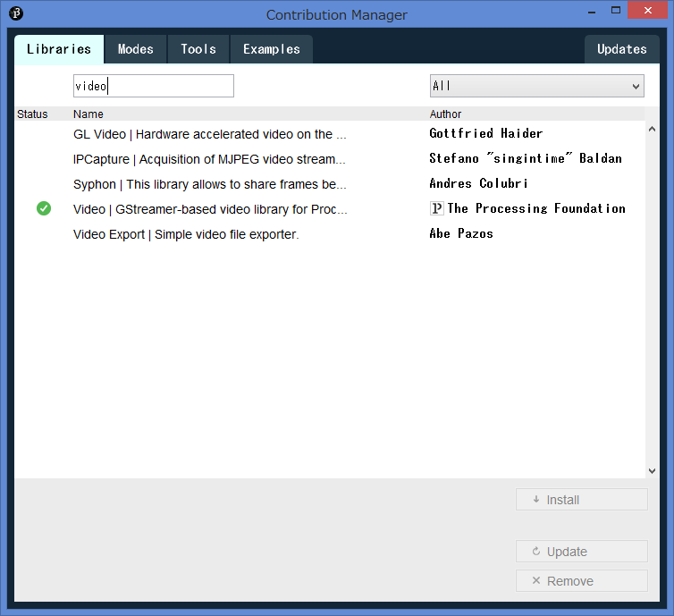Click the down arrow icon on Install

(x=536, y=500)
